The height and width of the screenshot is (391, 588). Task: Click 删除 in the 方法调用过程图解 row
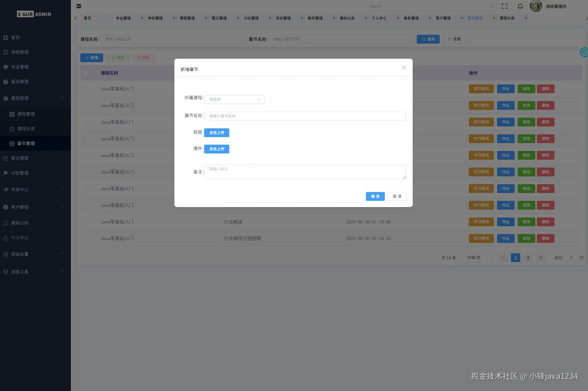[545, 238]
